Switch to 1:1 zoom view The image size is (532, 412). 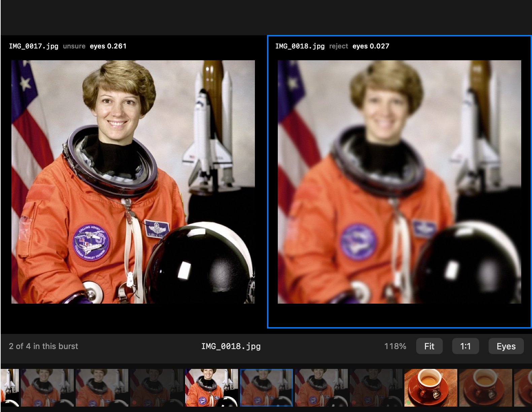point(465,346)
